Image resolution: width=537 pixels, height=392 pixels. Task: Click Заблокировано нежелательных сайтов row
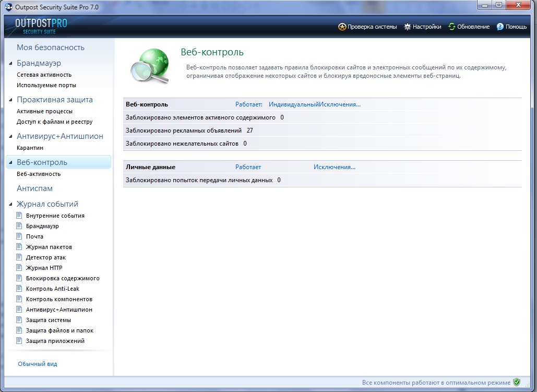(x=323, y=144)
